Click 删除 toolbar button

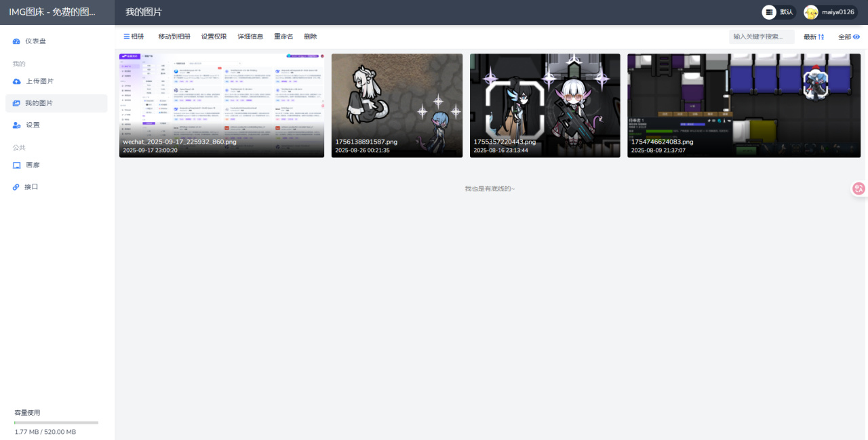point(311,37)
